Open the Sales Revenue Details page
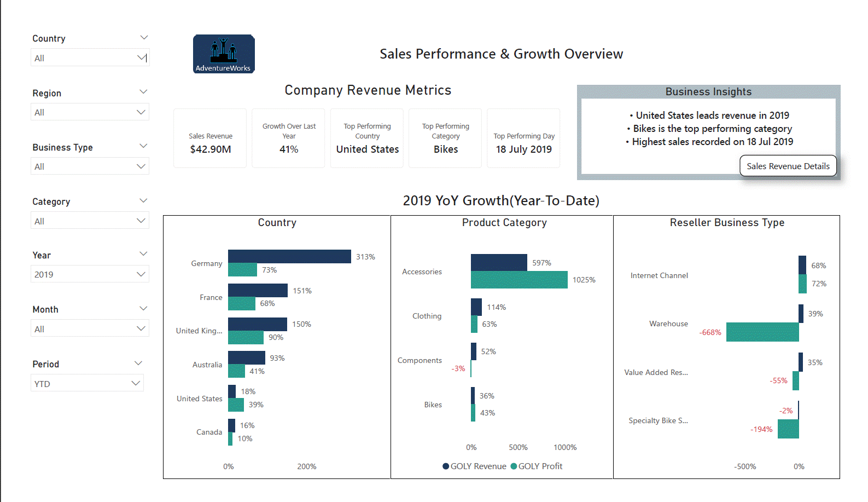This screenshot has width=868, height=502. 788,166
